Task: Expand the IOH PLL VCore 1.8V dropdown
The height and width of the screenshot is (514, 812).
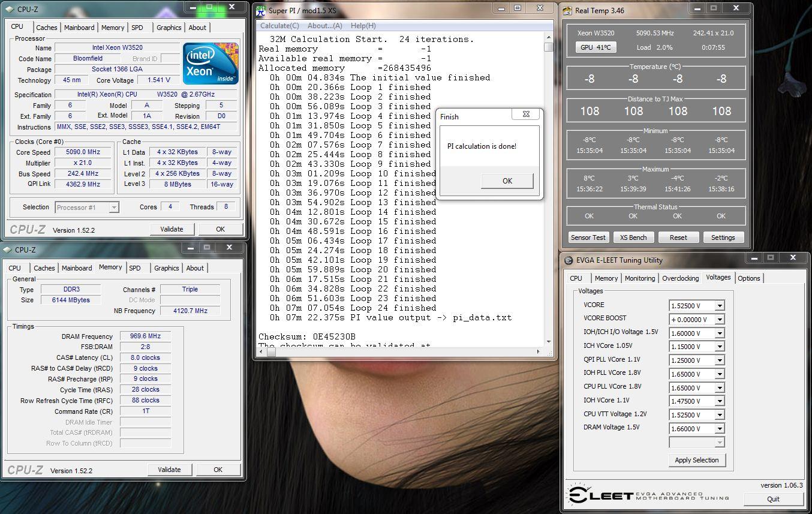Action: click(x=720, y=374)
